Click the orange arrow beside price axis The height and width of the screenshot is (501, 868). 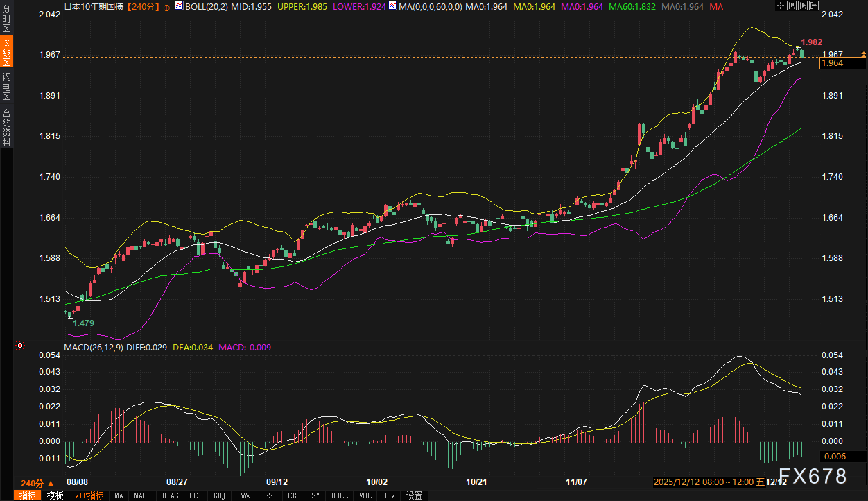[x=863, y=54]
